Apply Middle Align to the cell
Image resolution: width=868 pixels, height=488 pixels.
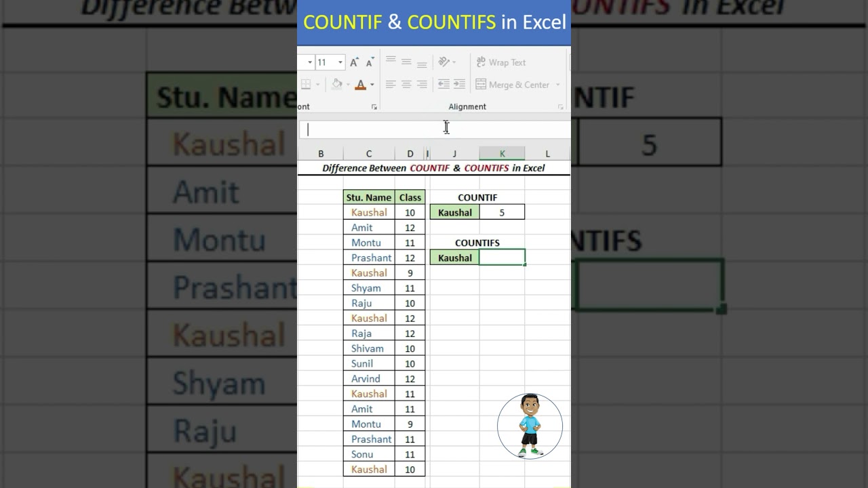click(x=406, y=62)
